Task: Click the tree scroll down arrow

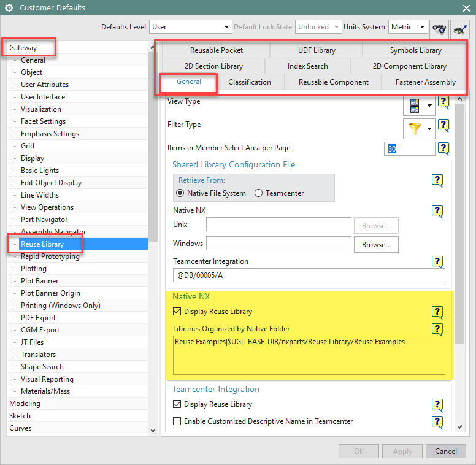Action: coord(153,431)
